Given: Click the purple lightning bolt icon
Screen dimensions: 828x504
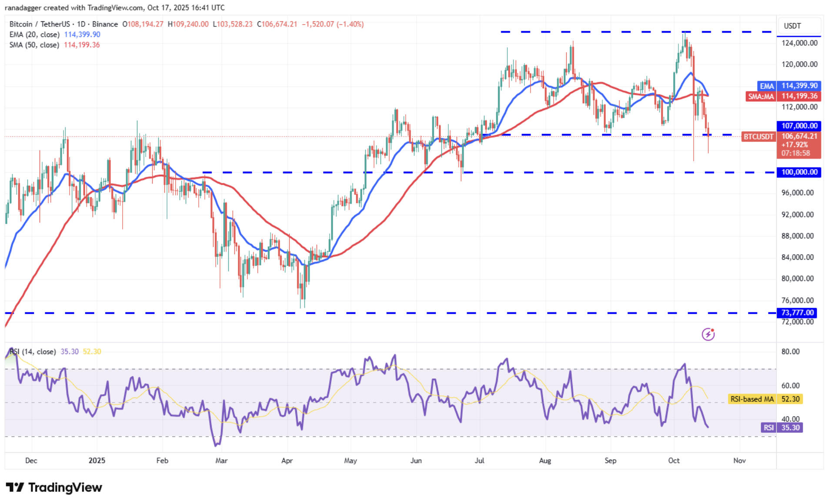Looking at the screenshot, I should pyautogui.click(x=708, y=334).
